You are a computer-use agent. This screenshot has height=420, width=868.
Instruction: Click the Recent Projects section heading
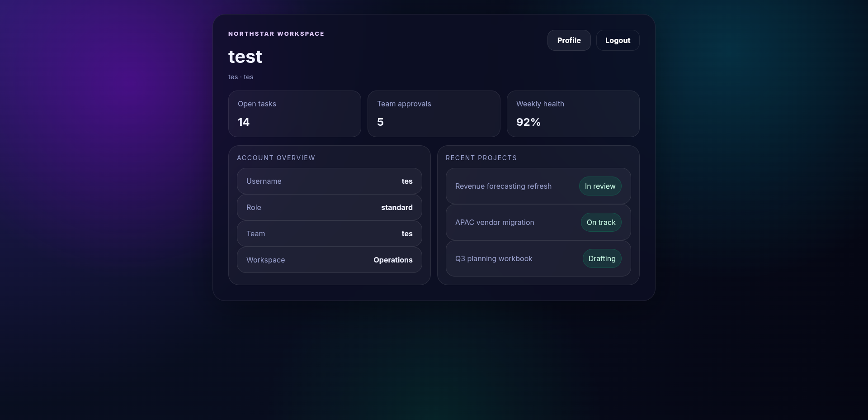point(481,158)
